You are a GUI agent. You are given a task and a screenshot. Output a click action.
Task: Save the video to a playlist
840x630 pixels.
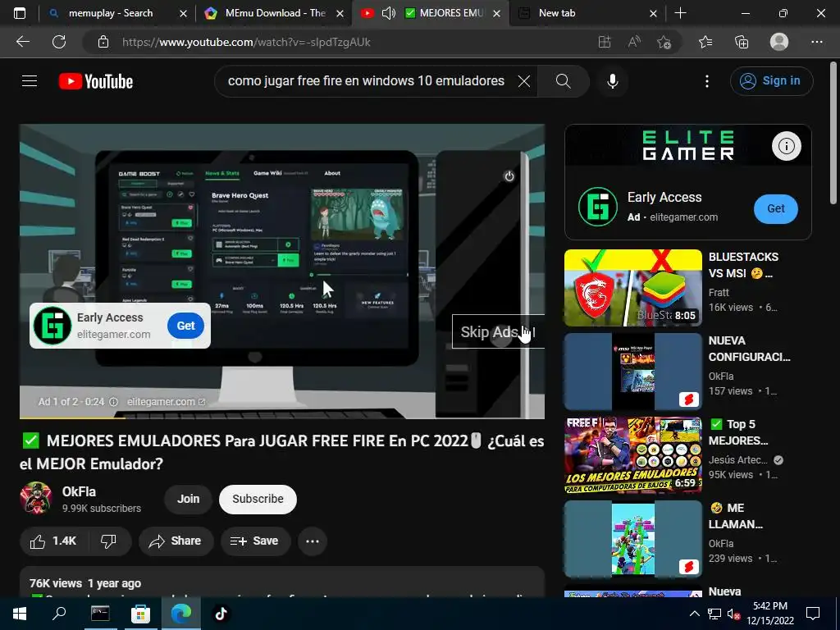click(255, 541)
